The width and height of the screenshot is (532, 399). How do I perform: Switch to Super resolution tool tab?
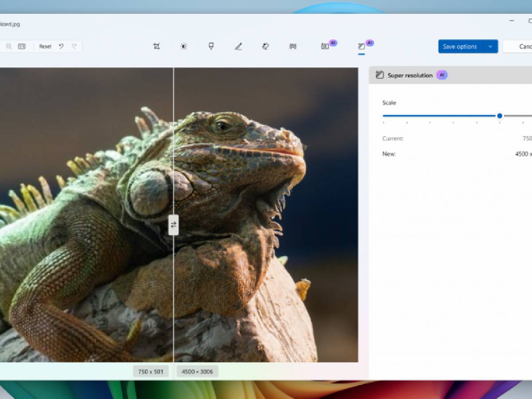(x=362, y=46)
